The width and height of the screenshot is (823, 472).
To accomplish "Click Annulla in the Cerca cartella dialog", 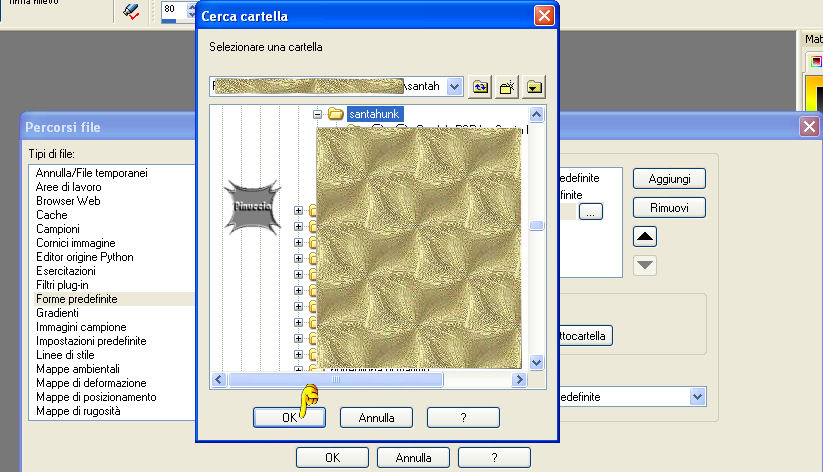I will click(x=376, y=417).
